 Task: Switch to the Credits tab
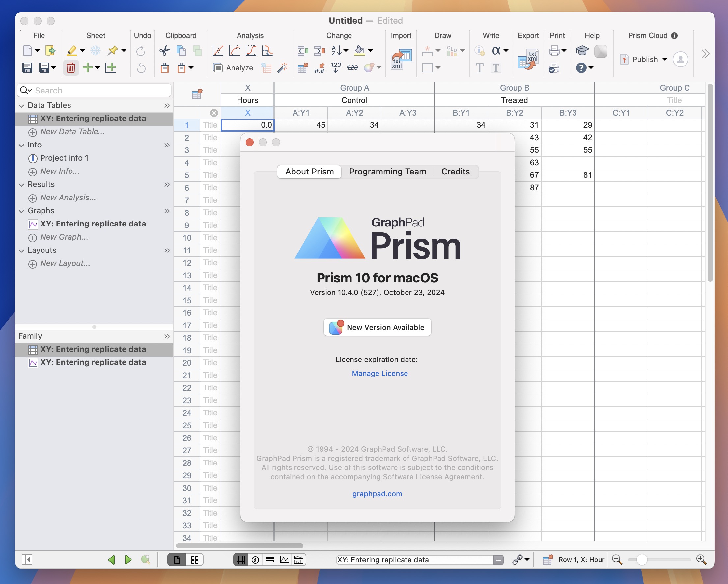click(x=456, y=172)
